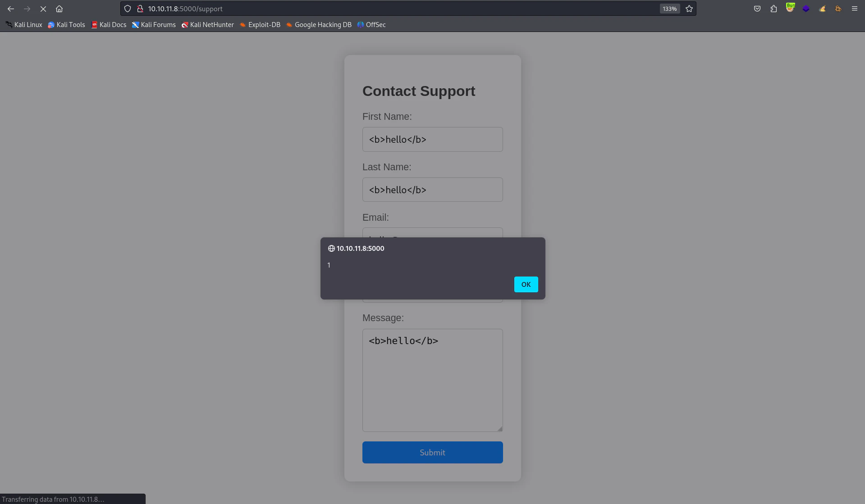This screenshot has height=504, width=865.
Task: Click the globe icon in alert dialog
Action: click(x=331, y=248)
